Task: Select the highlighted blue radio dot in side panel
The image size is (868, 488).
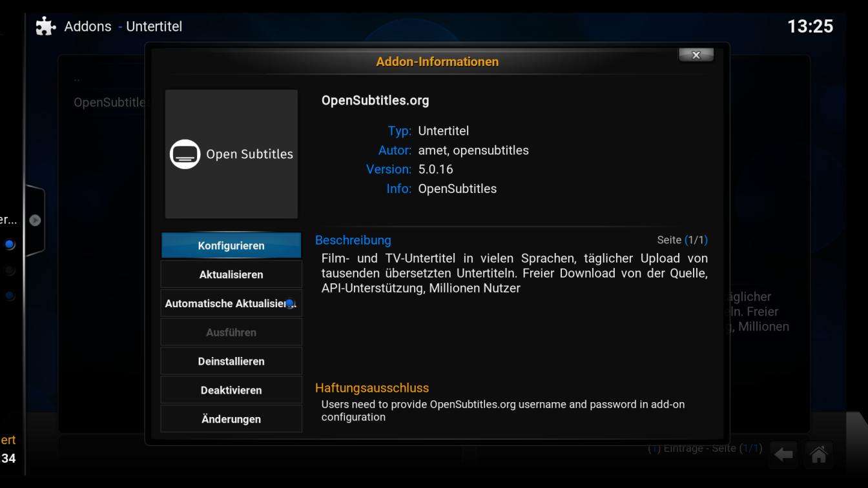Action: [10, 245]
